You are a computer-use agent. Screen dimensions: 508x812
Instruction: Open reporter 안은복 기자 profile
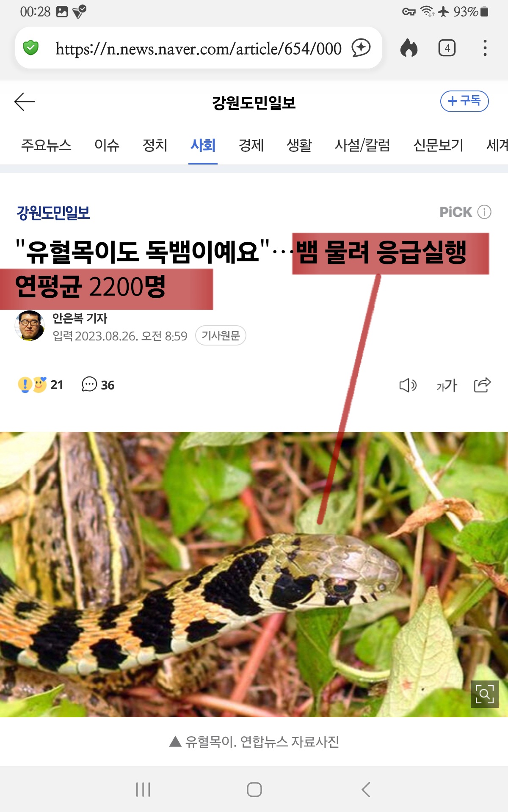pyautogui.click(x=80, y=318)
